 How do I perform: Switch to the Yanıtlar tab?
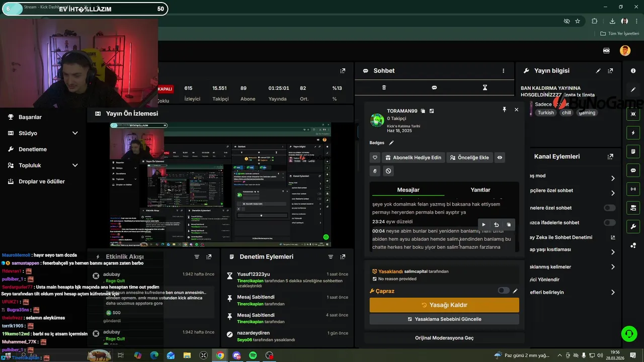click(480, 190)
